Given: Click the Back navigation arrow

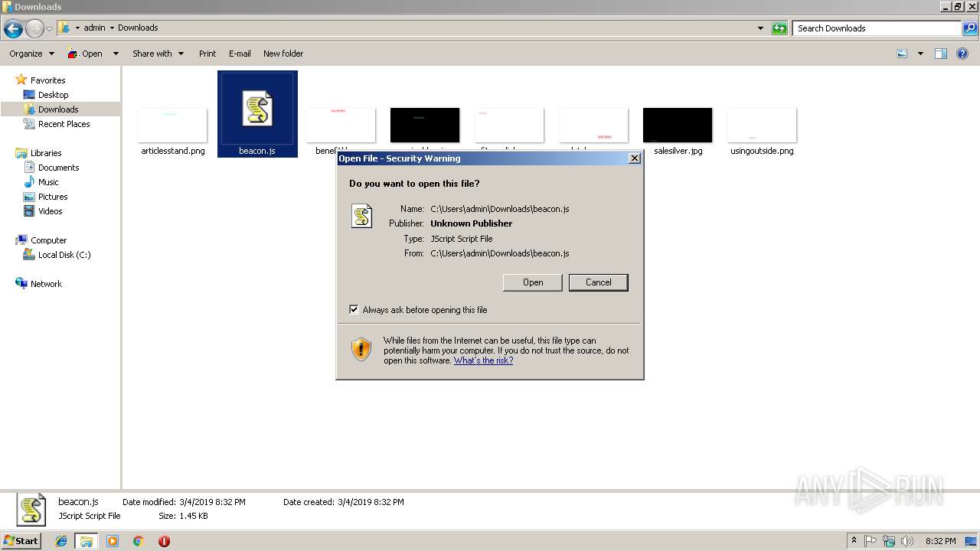Looking at the screenshot, I should pos(13,29).
